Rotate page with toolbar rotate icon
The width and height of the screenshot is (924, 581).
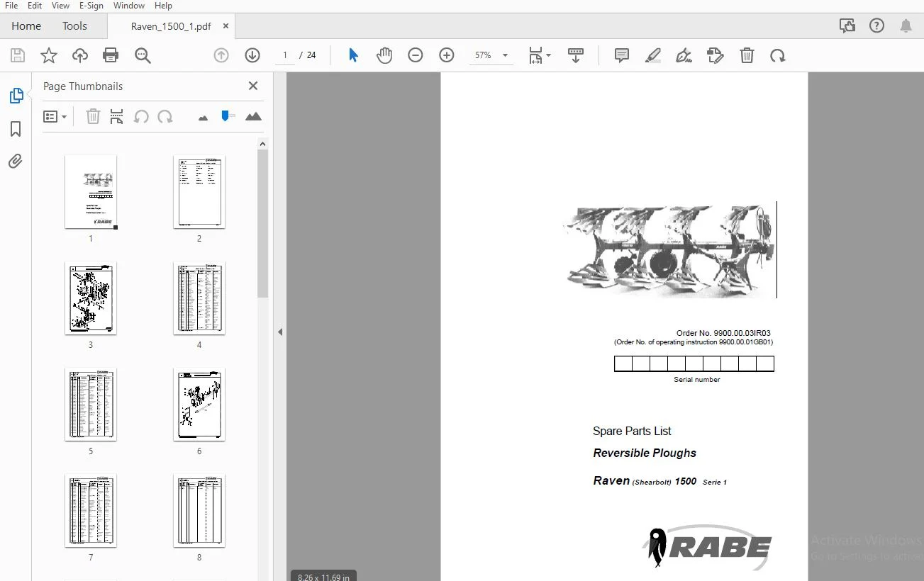[778, 55]
